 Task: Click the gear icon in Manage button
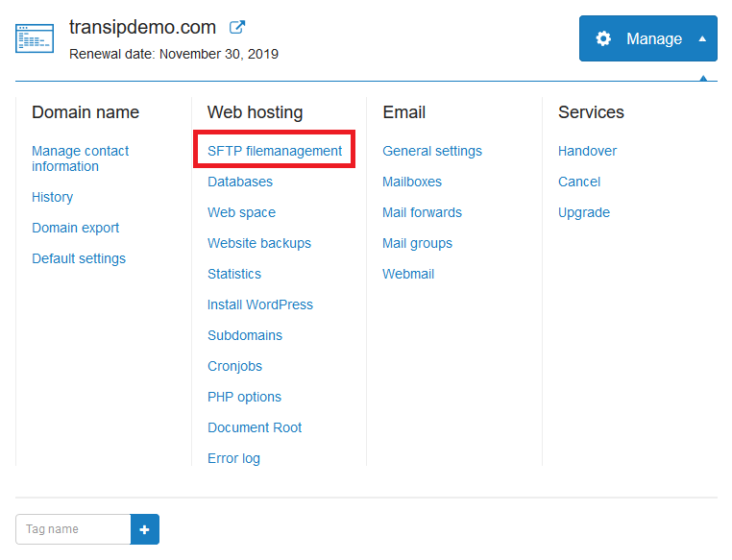pos(603,38)
